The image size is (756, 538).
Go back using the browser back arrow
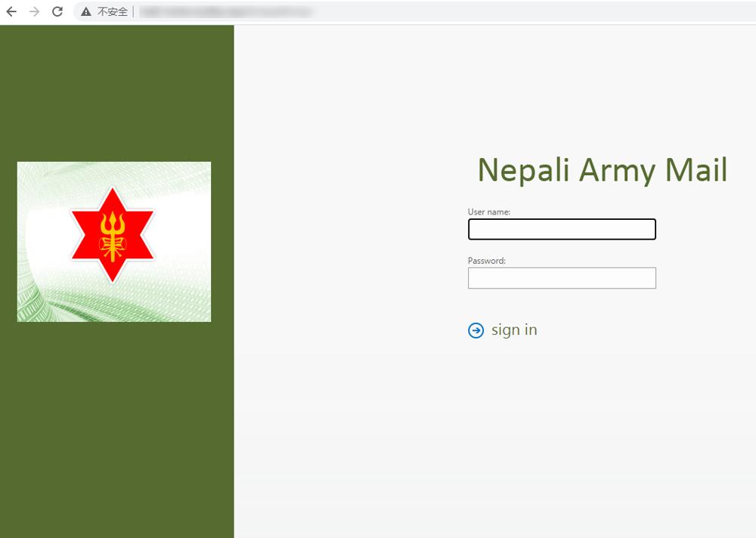[11, 11]
